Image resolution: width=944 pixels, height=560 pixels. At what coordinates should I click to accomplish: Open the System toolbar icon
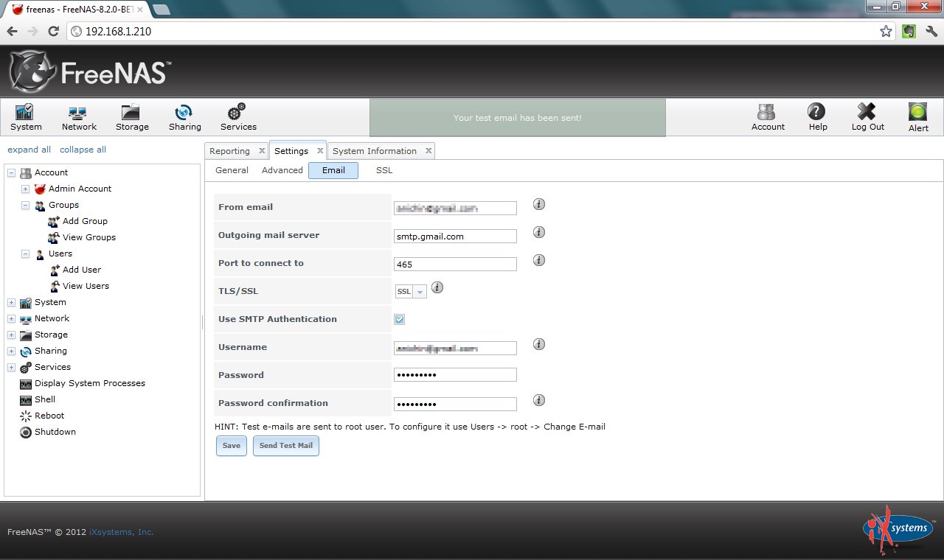26,117
